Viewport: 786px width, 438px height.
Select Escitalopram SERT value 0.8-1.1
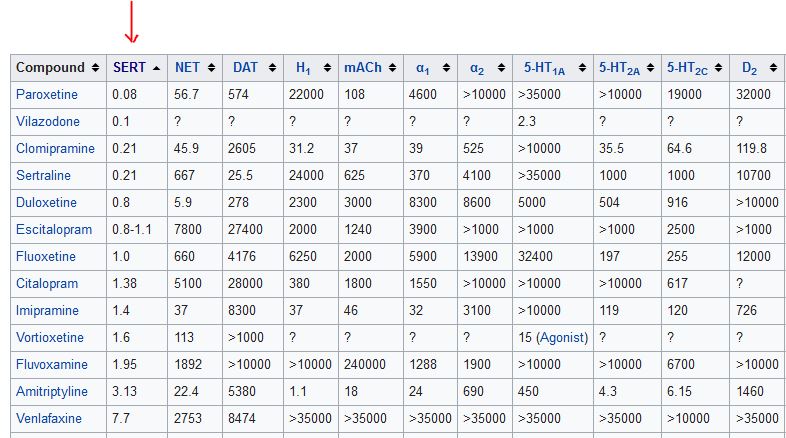(132, 230)
